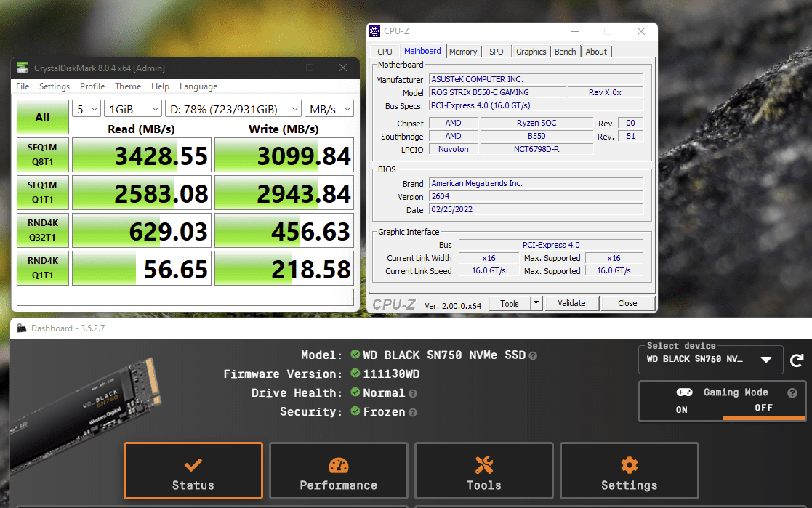Open the Tools wrench tile

[x=484, y=471]
